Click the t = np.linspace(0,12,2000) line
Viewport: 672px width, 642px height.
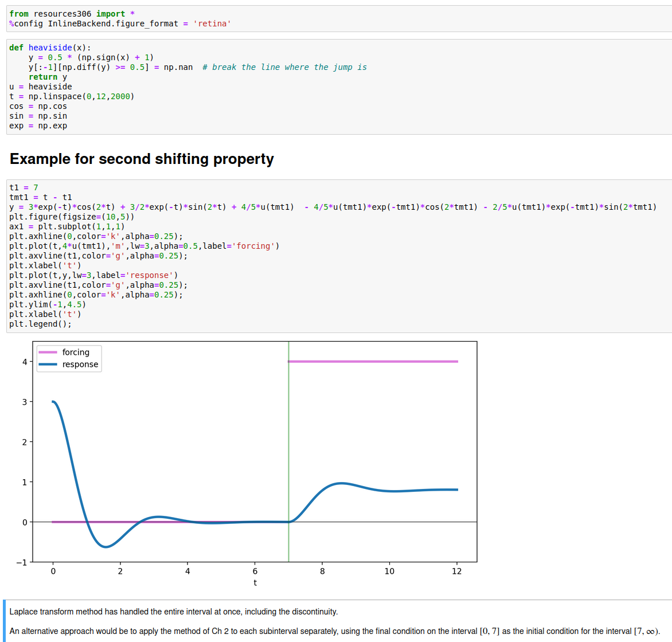tap(72, 96)
